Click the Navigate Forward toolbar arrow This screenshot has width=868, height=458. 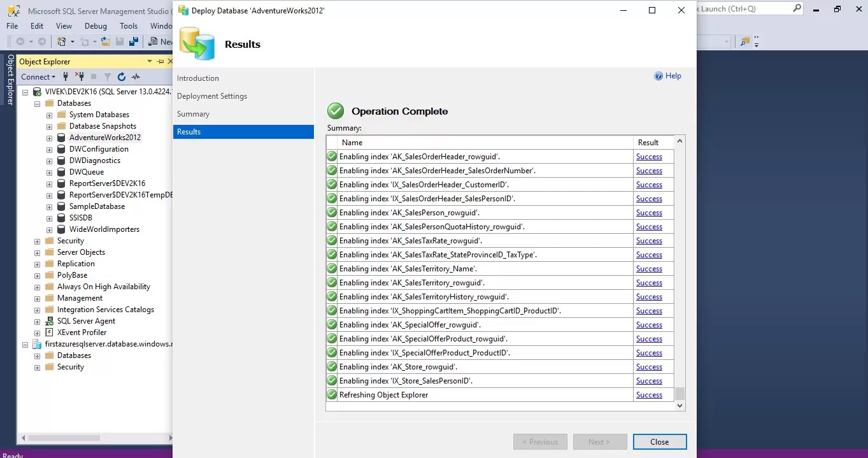pos(41,41)
